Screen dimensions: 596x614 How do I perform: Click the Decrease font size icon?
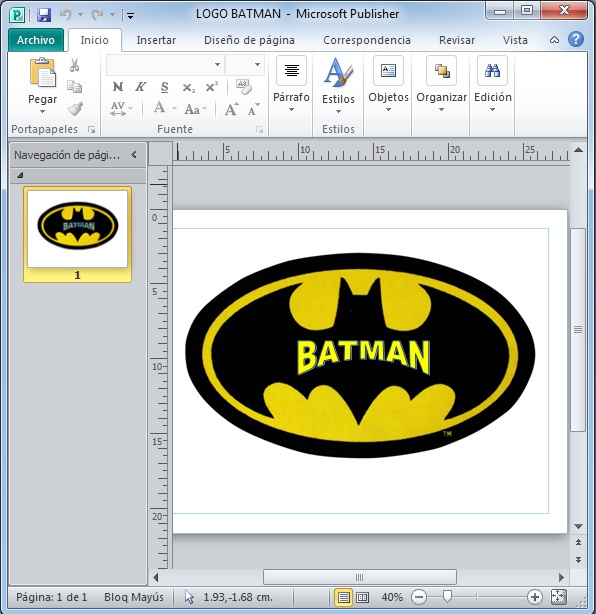coord(253,110)
